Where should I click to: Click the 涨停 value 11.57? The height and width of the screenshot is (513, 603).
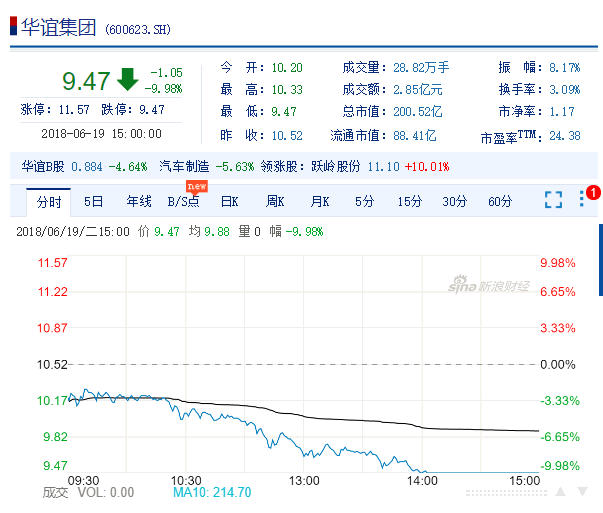coord(74,110)
